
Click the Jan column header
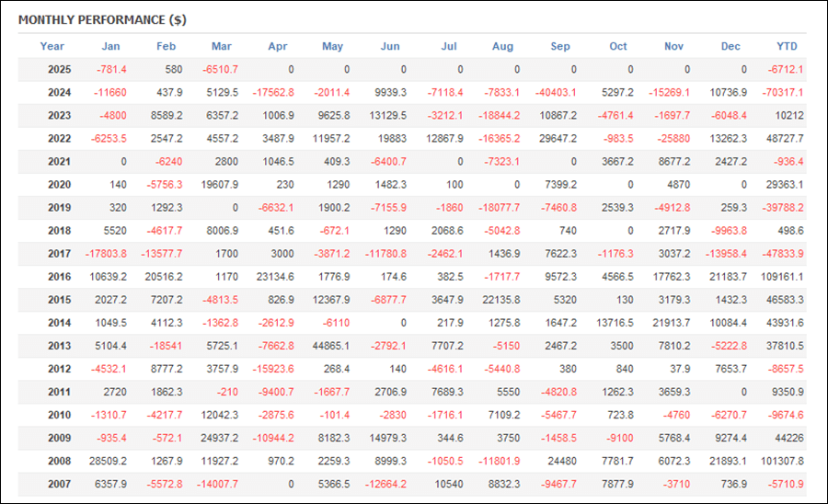(x=111, y=46)
